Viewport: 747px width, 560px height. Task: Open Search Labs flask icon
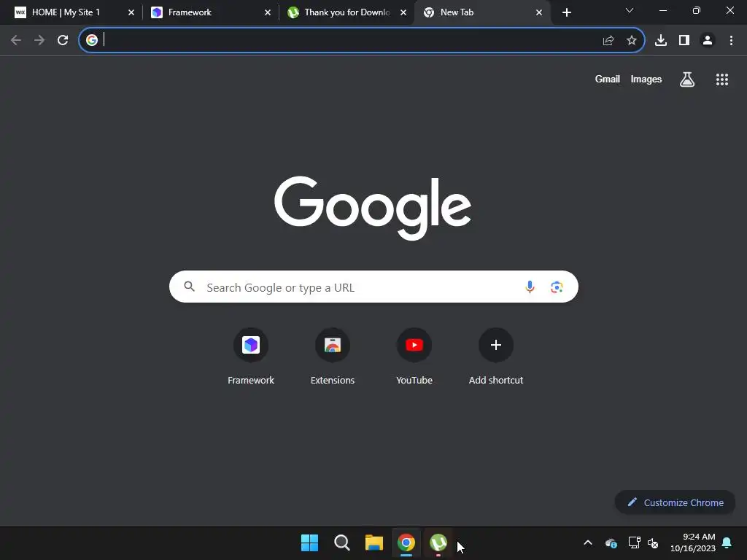point(687,79)
